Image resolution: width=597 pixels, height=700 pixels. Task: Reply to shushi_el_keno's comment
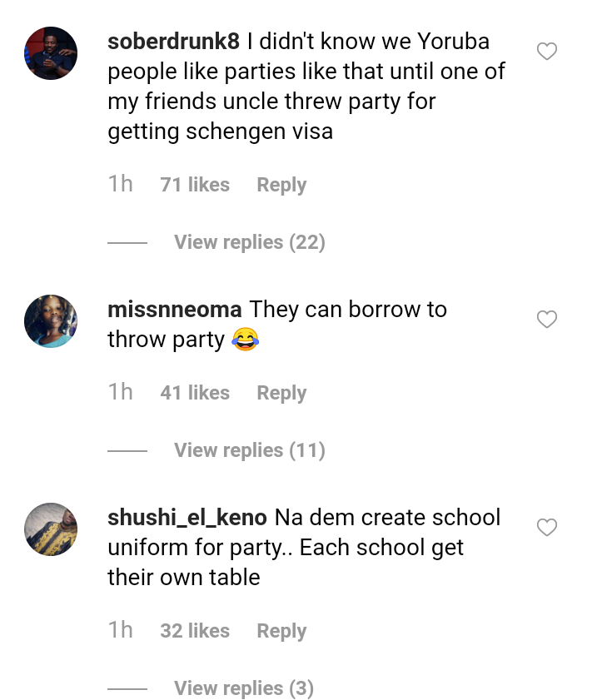[x=281, y=631]
